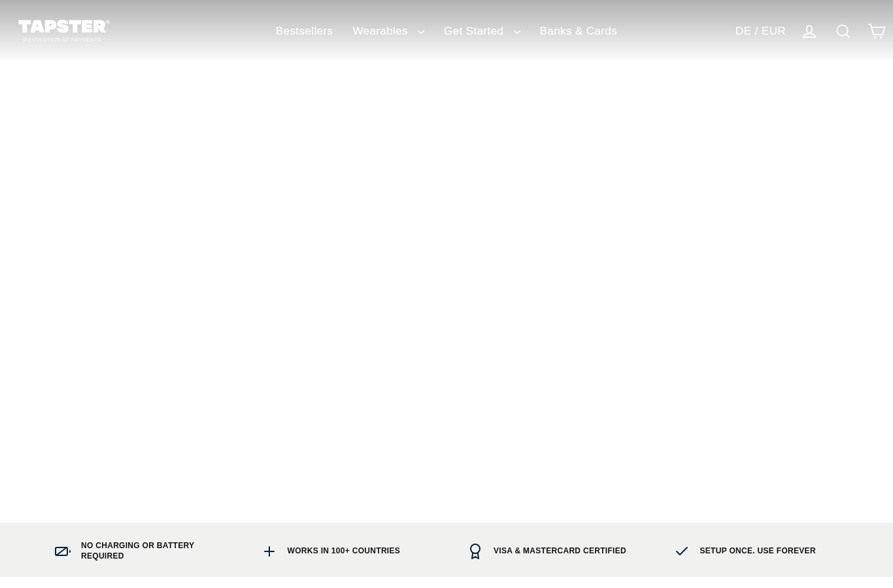Expand the Wearables dropdown chevron
The width and height of the screenshot is (893, 588).
click(x=420, y=31)
